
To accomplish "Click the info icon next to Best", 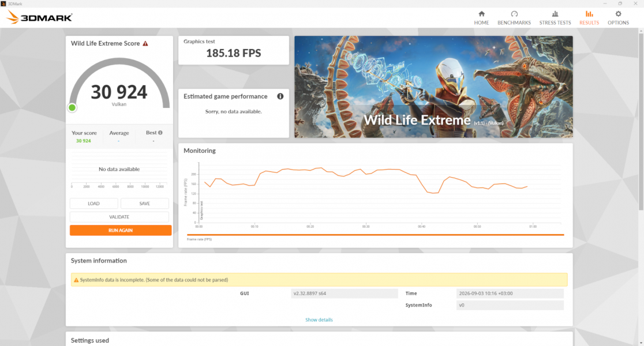I will point(160,133).
